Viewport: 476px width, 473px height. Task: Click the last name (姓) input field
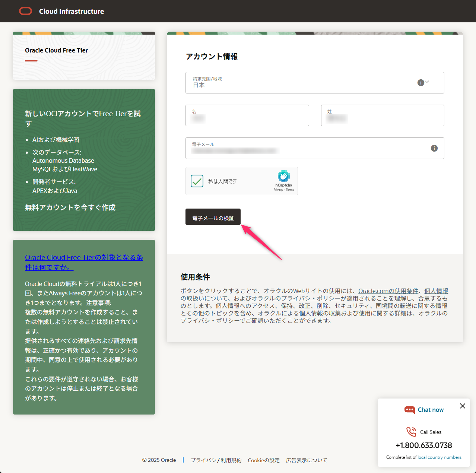383,115
